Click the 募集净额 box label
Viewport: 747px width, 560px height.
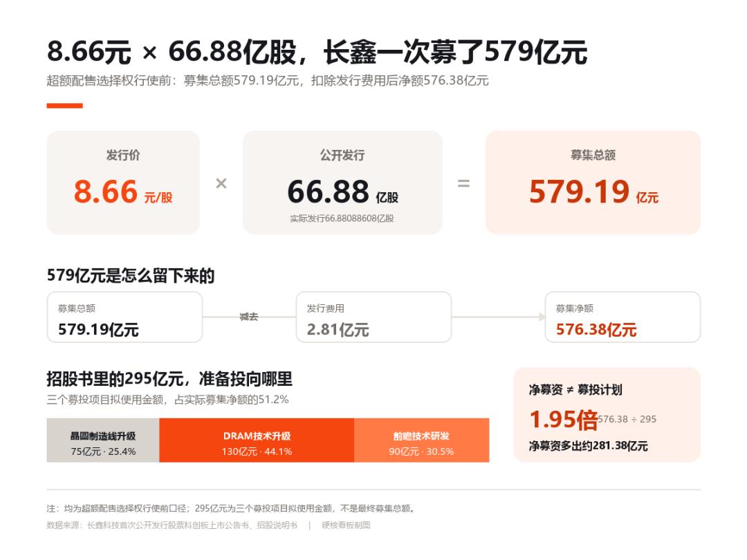(x=575, y=308)
